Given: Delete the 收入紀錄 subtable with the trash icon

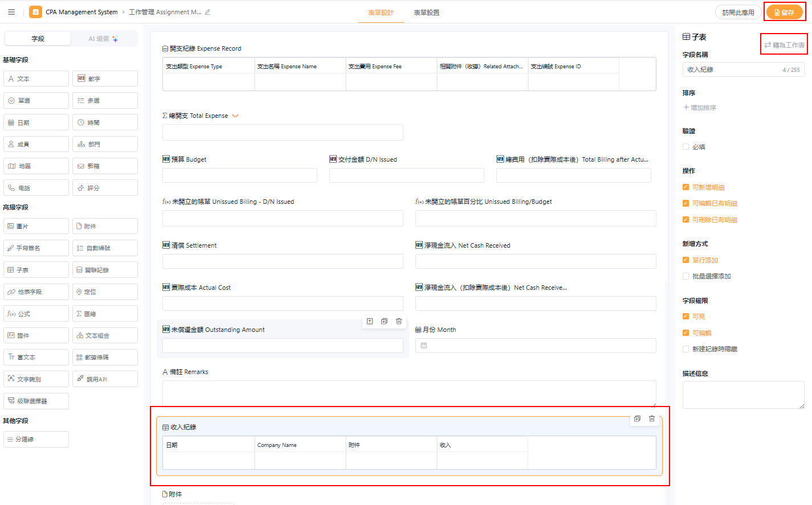Looking at the screenshot, I should tap(652, 418).
